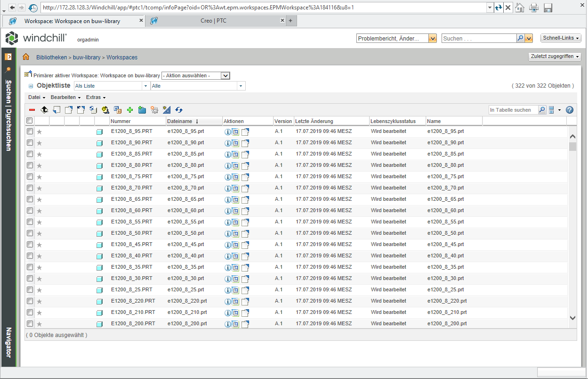This screenshot has width=588, height=379.
Task: Click the yellow-circle toolbar icon beside the A/B icon
Action: tap(105, 110)
